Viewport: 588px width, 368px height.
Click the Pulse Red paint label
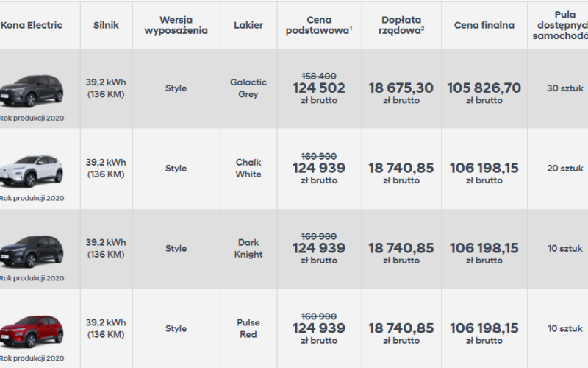pos(248,328)
